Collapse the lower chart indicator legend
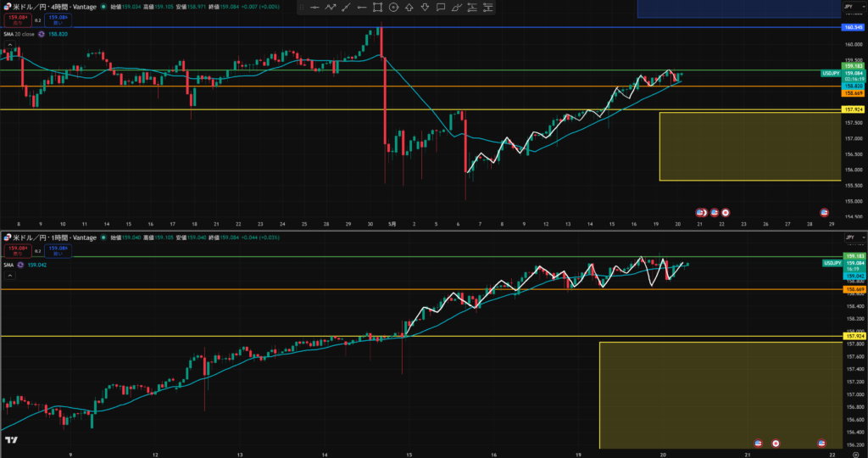Screen dimensions: 868x458 pos(9,276)
